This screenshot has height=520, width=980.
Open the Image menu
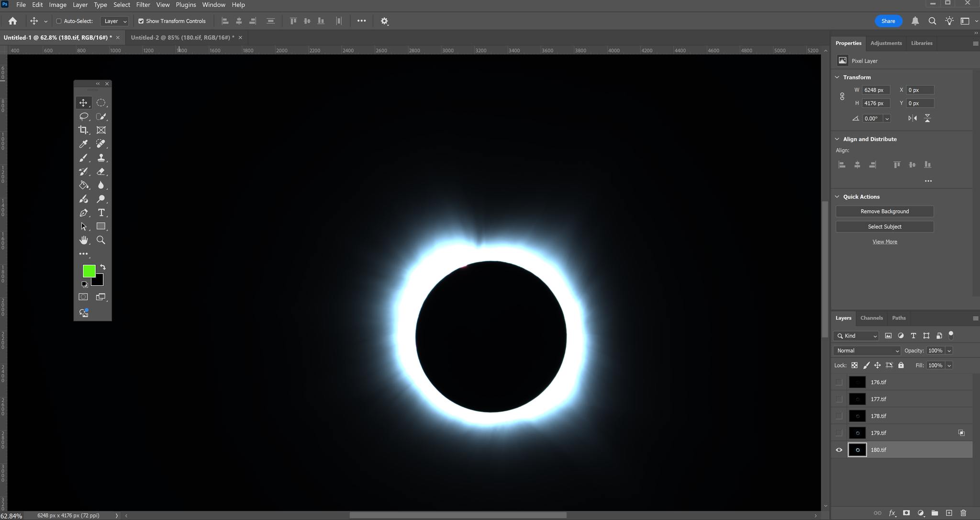point(57,5)
